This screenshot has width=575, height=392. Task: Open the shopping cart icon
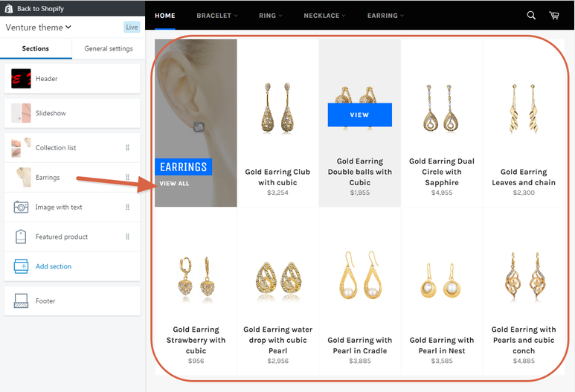[x=553, y=16]
